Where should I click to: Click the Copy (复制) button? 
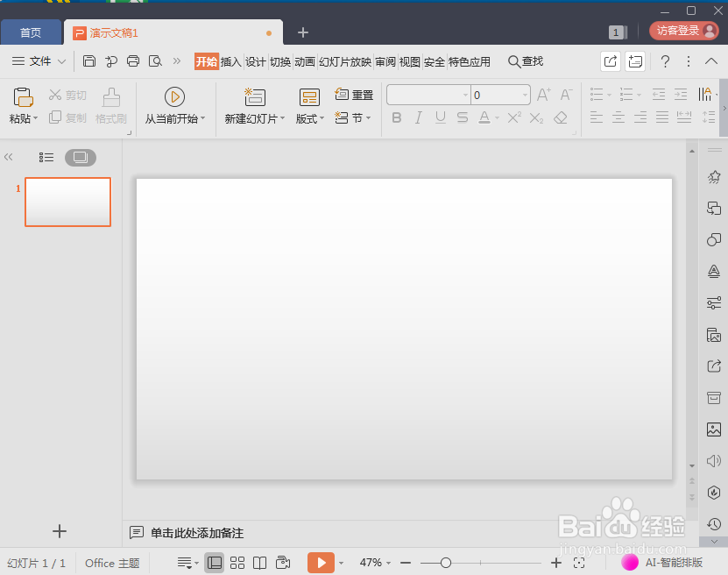(x=67, y=118)
